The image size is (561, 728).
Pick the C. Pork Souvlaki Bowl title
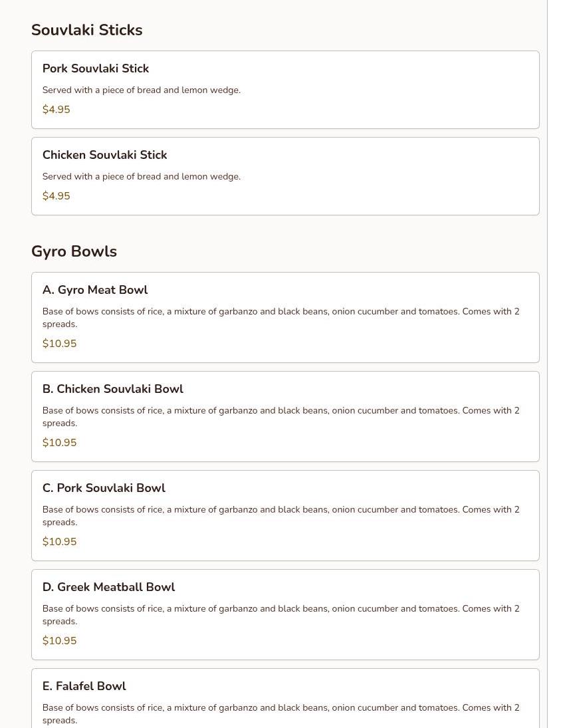[104, 489]
